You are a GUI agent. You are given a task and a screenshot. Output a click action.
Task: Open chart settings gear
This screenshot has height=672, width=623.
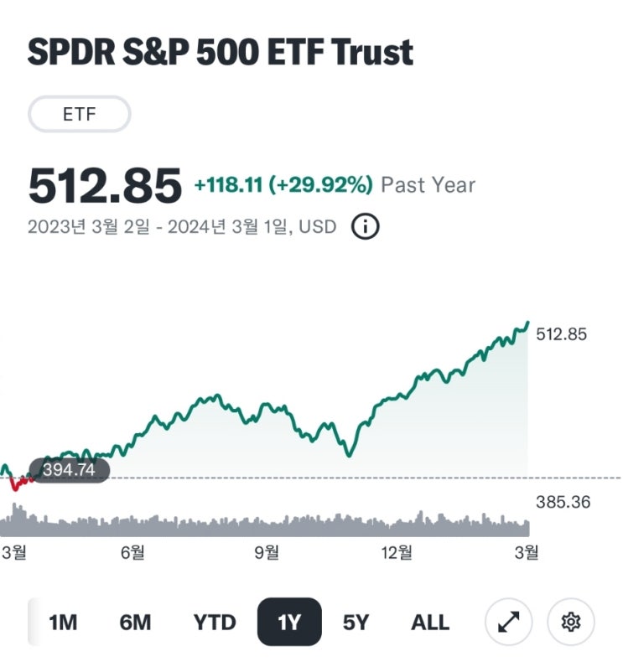571,622
